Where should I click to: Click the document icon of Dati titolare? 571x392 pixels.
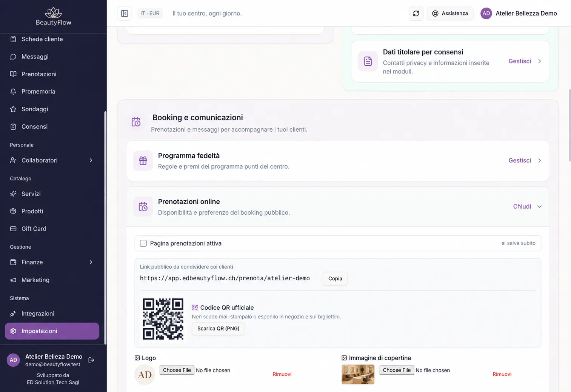[368, 61]
